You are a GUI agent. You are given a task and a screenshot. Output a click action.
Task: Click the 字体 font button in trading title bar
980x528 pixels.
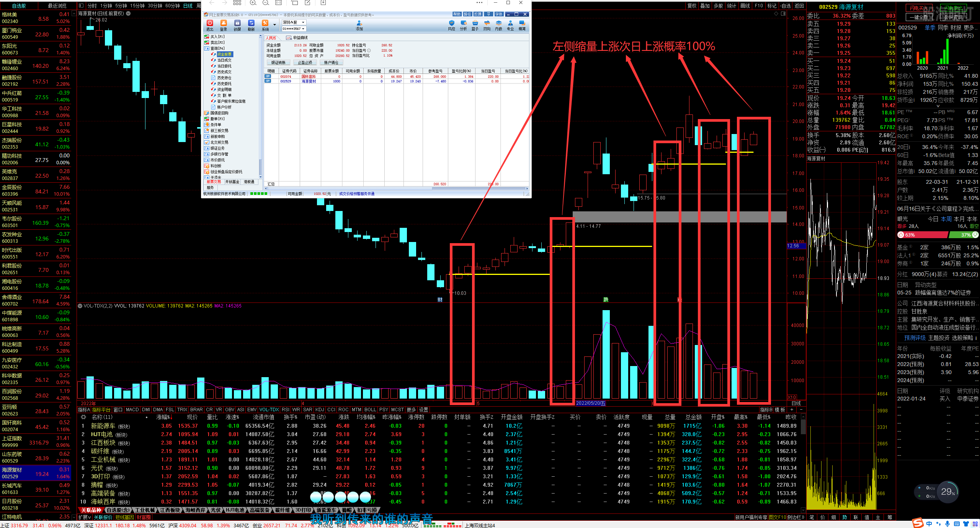coord(498,14)
